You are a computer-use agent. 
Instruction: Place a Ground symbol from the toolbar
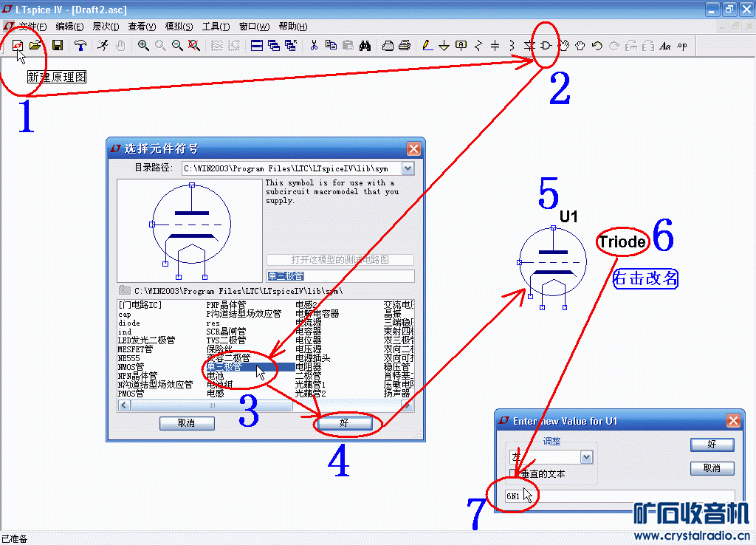click(444, 45)
